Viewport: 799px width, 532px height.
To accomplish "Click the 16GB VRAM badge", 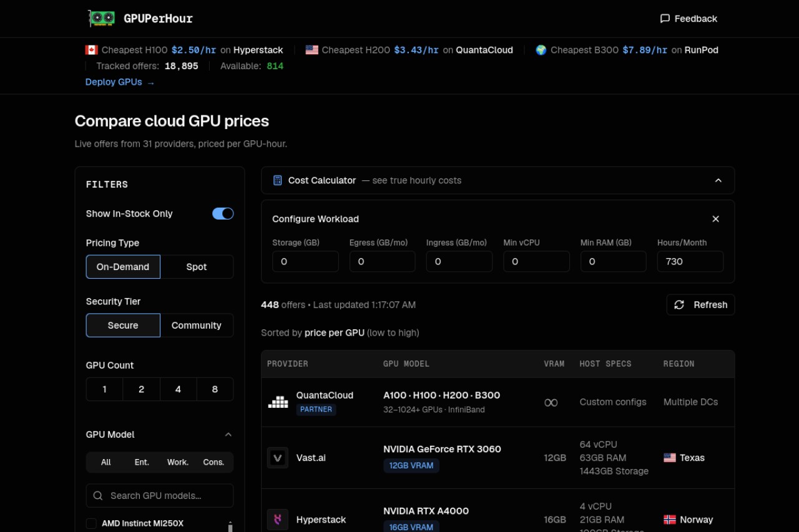I will pyautogui.click(x=411, y=527).
